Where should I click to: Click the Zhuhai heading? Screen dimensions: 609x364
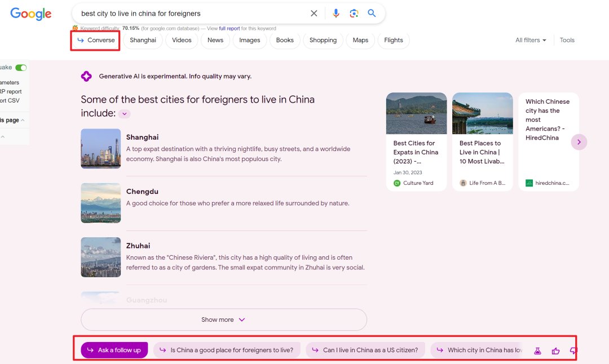pyautogui.click(x=138, y=246)
